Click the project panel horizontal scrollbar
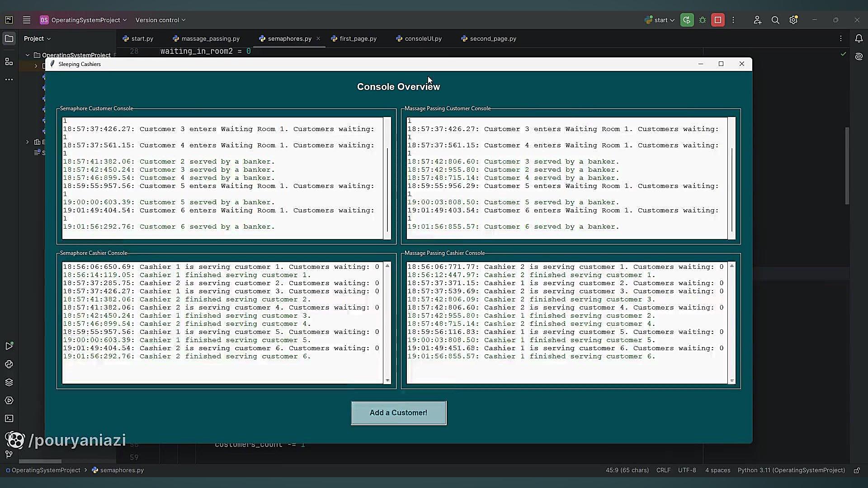868x488 pixels. 40,461
